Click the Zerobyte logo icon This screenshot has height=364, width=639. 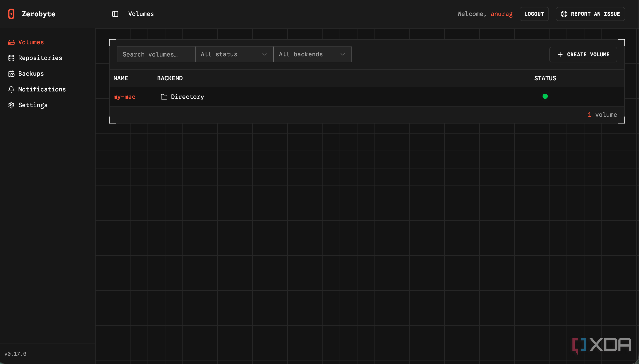click(11, 14)
